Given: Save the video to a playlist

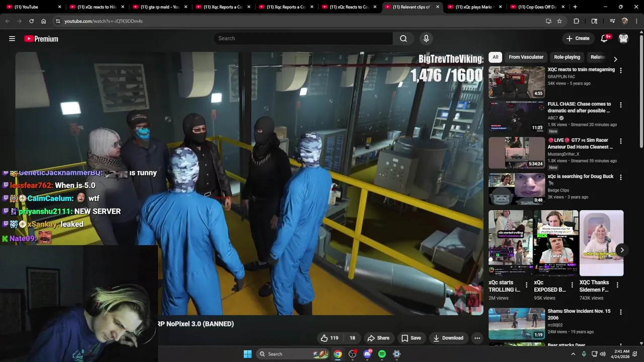Looking at the screenshot, I should point(411,338).
